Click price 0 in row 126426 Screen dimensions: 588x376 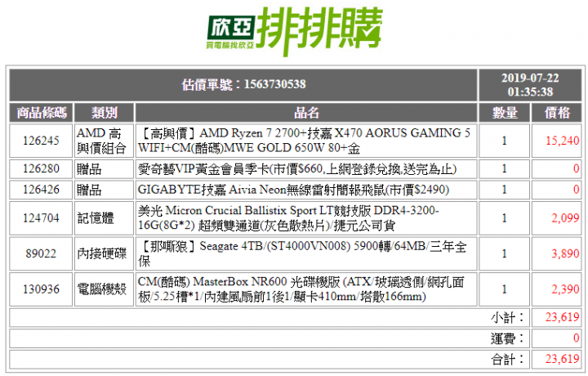tap(576, 190)
